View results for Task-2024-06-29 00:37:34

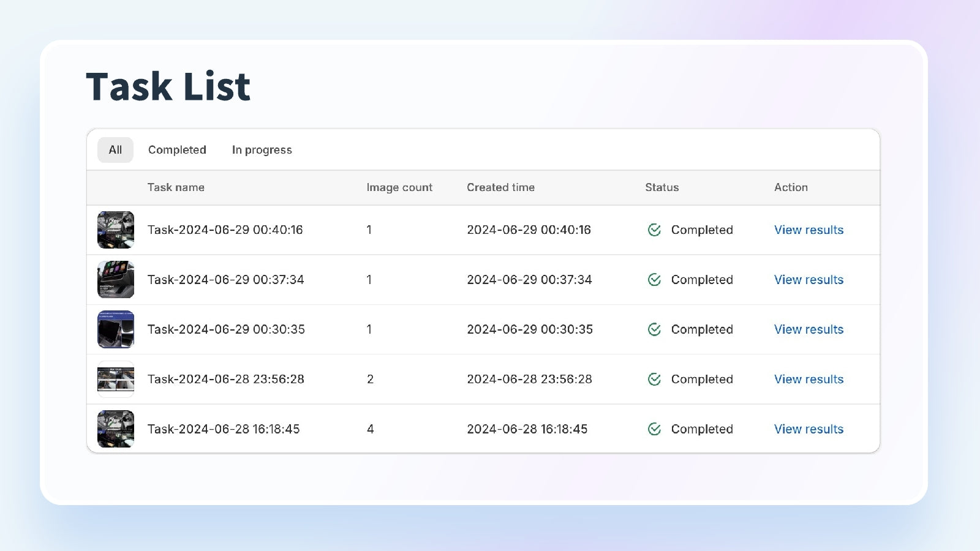point(809,280)
